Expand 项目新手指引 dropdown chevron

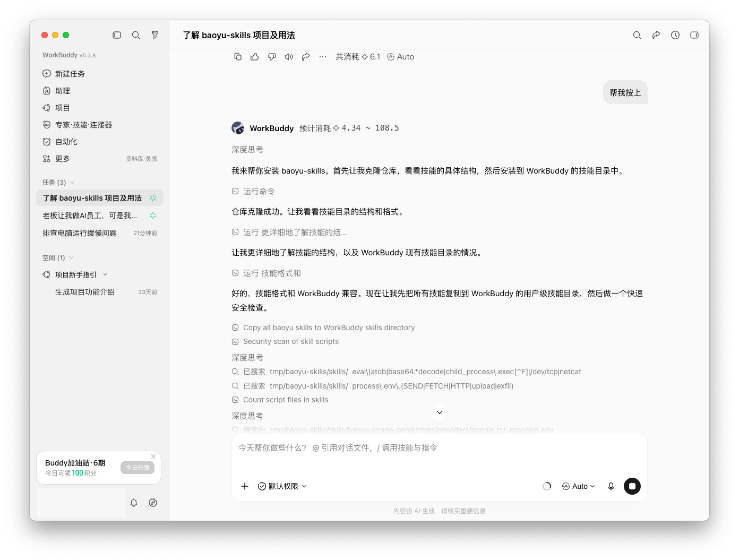point(105,274)
